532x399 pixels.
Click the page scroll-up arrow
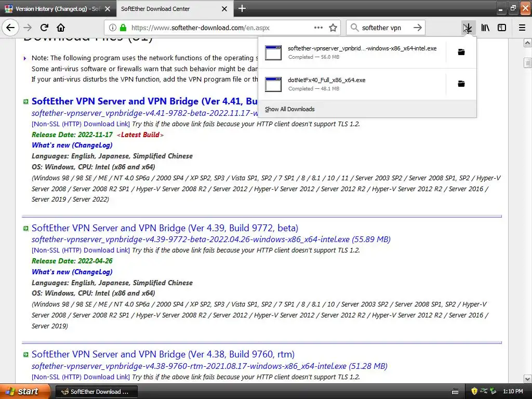point(527,43)
